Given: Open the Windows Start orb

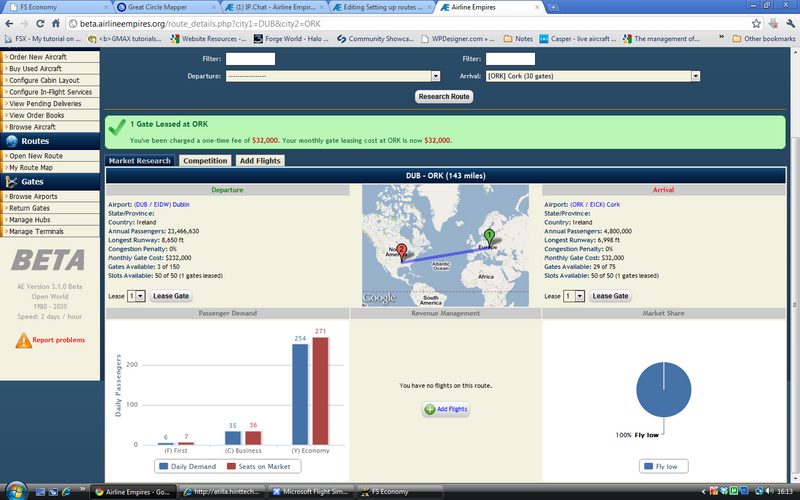Looking at the screenshot, I should pos(15,491).
